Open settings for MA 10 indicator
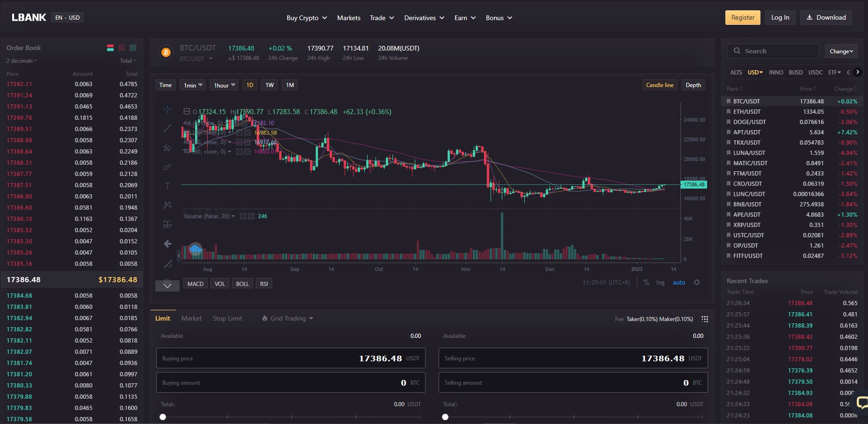The height and width of the screenshot is (424, 868). point(239,133)
